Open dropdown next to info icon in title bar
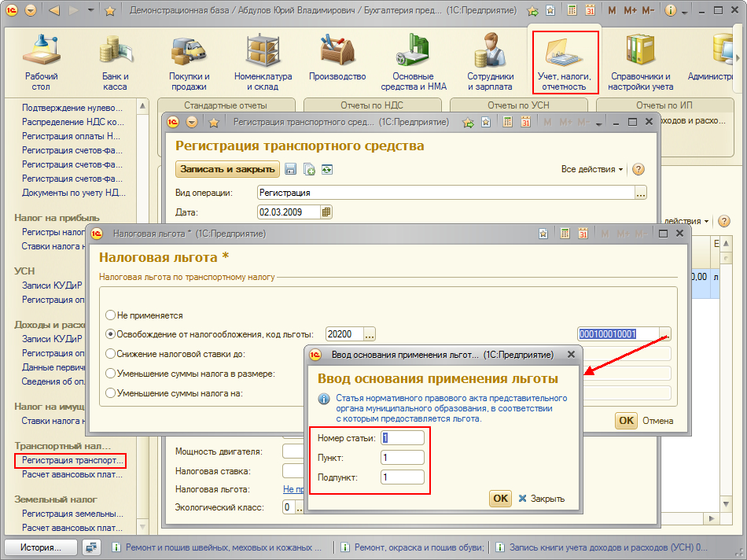747x560 pixels. click(x=684, y=11)
